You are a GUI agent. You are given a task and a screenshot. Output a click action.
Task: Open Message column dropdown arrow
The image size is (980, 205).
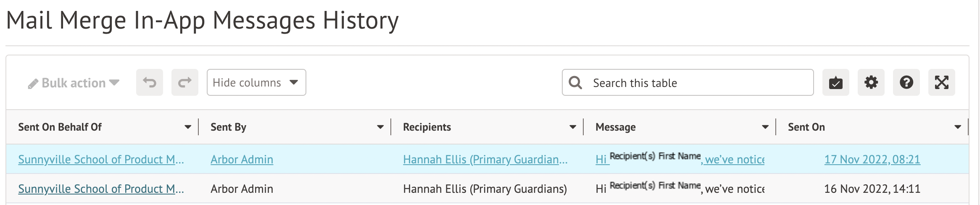point(765,127)
